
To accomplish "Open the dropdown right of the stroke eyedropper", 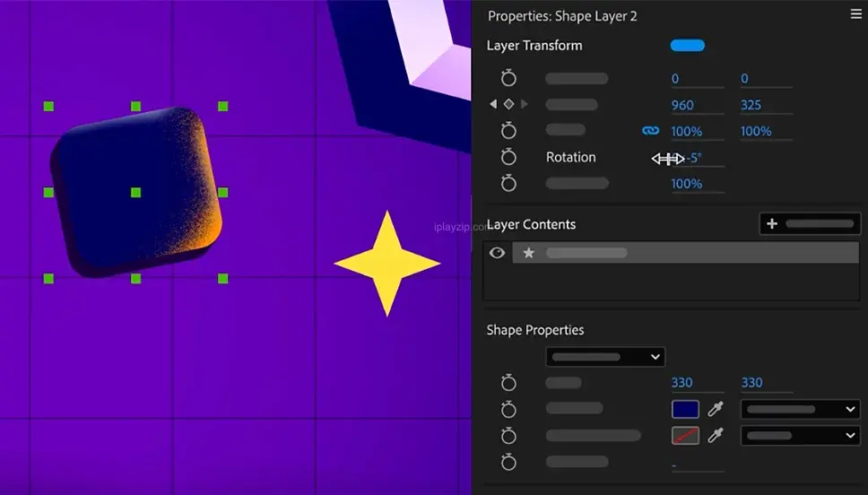I will 799,436.
